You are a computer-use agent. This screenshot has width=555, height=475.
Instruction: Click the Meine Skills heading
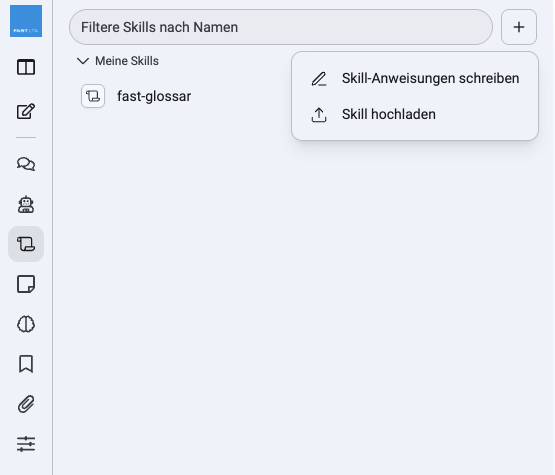(127, 61)
